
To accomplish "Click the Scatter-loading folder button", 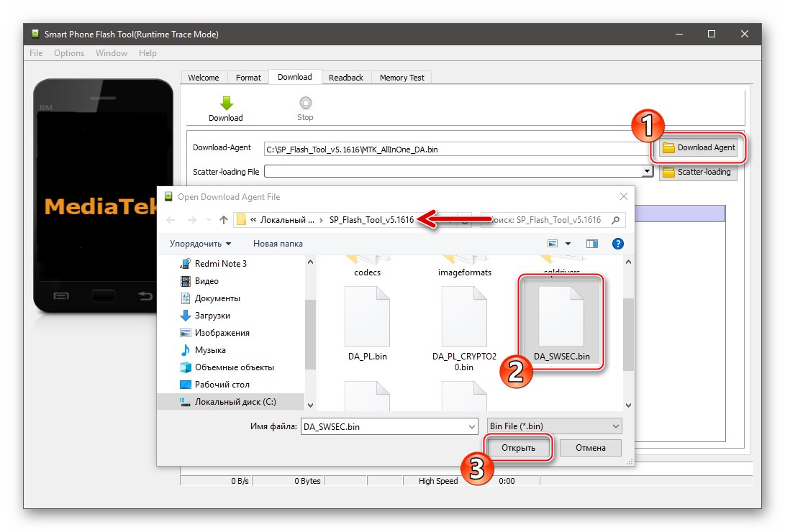I will click(698, 172).
